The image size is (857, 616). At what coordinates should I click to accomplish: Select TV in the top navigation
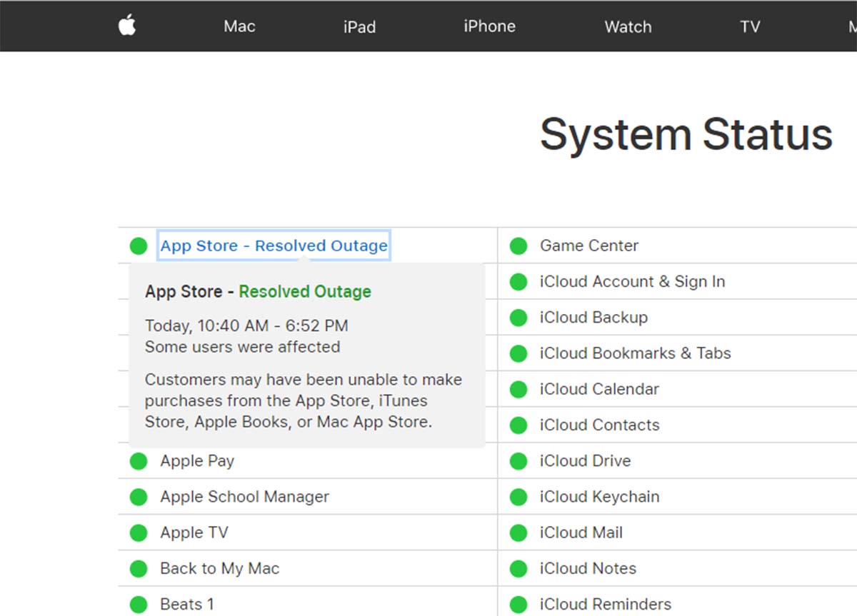(x=750, y=27)
